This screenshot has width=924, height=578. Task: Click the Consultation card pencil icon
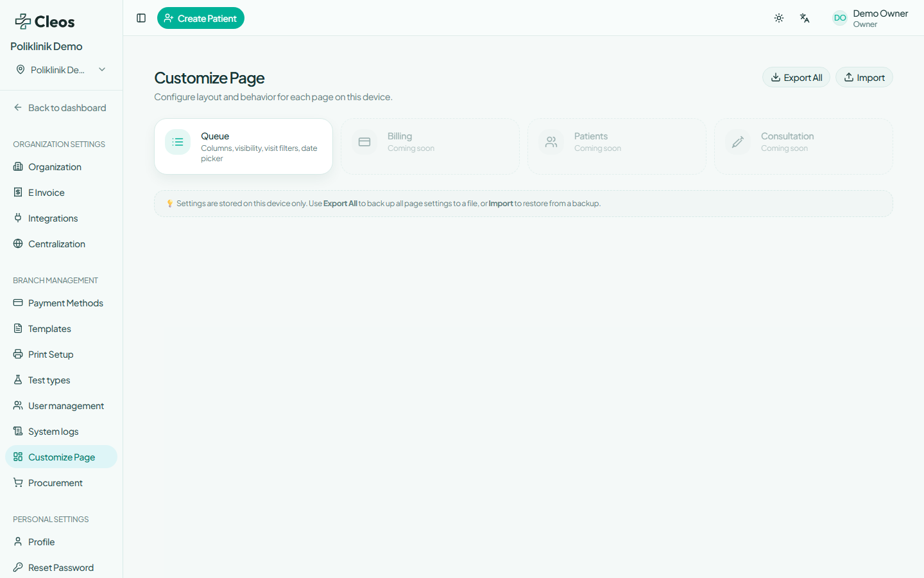click(x=738, y=142)
